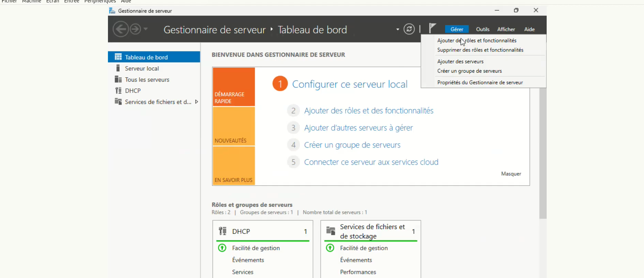Click the refresh dashboard icon
This screenshot has height=278, width=644.
409,29
